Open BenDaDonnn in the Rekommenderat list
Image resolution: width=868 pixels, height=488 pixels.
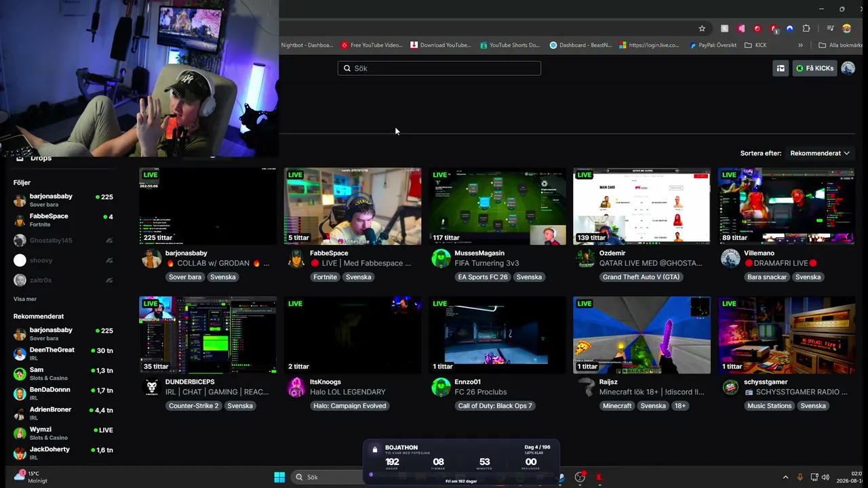(x=63, y=394)
